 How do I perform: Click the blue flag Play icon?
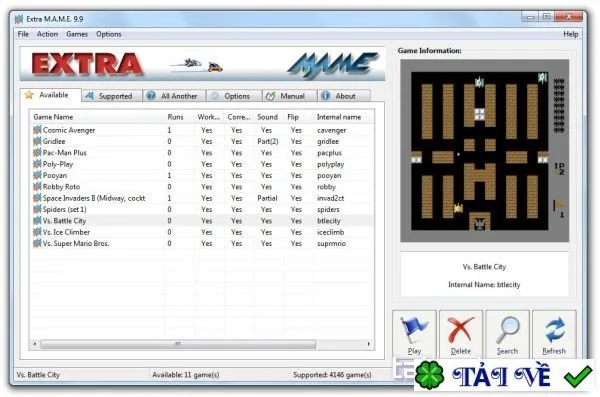coord(413,330)
